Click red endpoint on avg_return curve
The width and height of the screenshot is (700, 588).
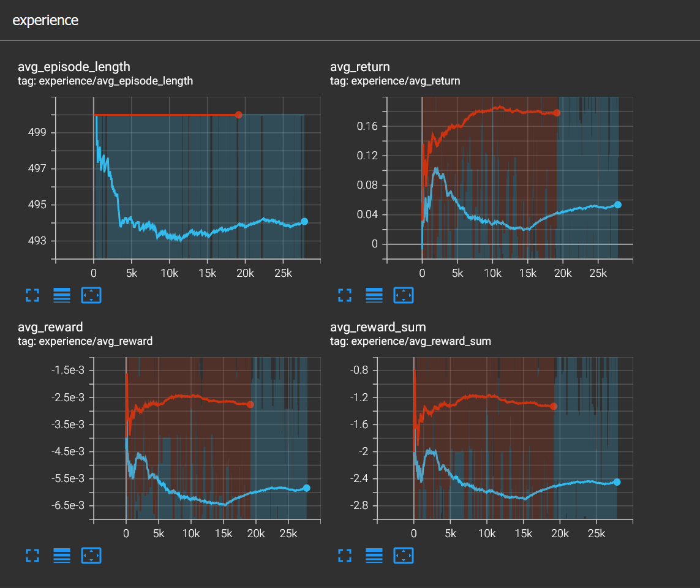pyautogui.click(x=557, y=113)
